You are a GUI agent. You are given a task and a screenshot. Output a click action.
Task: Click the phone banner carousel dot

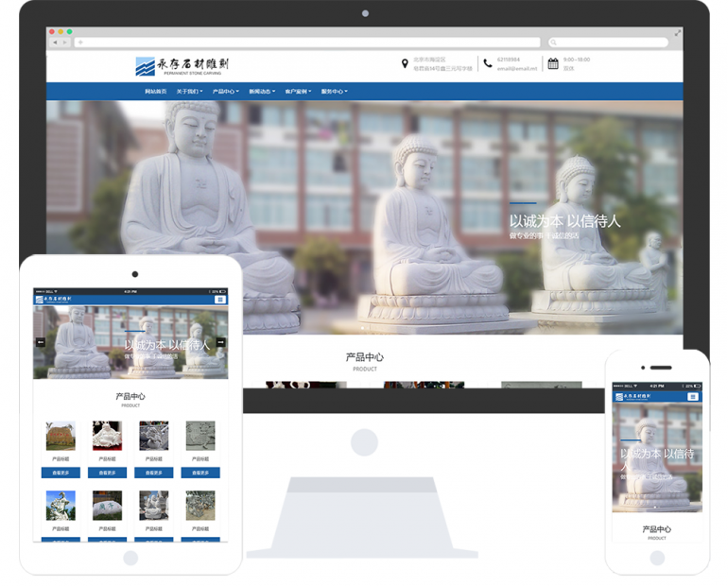pos(655,508)
